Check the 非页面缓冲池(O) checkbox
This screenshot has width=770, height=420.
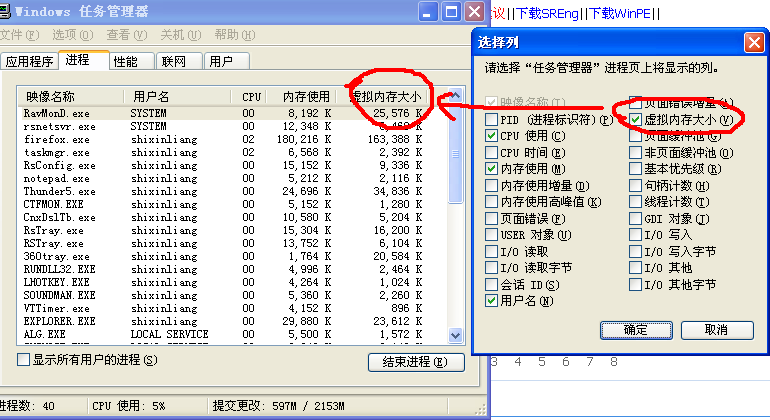pos(635,152)
